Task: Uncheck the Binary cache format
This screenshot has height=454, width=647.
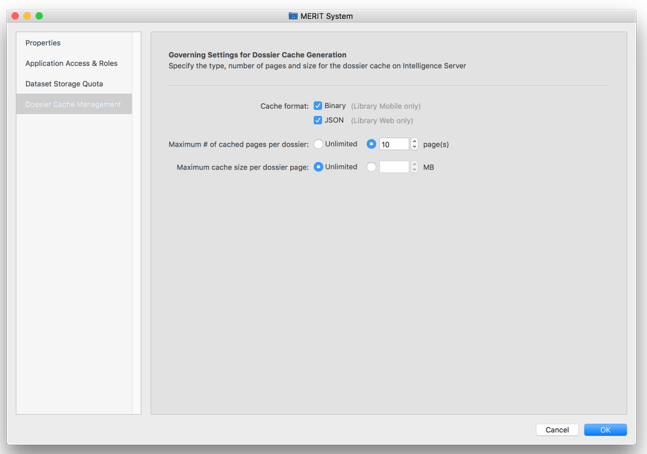Action: [318, 106]
